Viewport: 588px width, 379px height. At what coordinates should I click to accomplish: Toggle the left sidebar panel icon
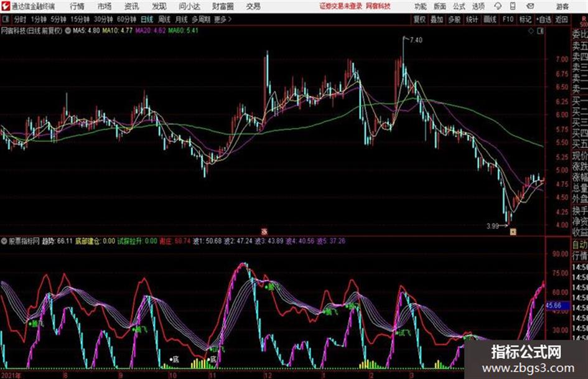6,19
